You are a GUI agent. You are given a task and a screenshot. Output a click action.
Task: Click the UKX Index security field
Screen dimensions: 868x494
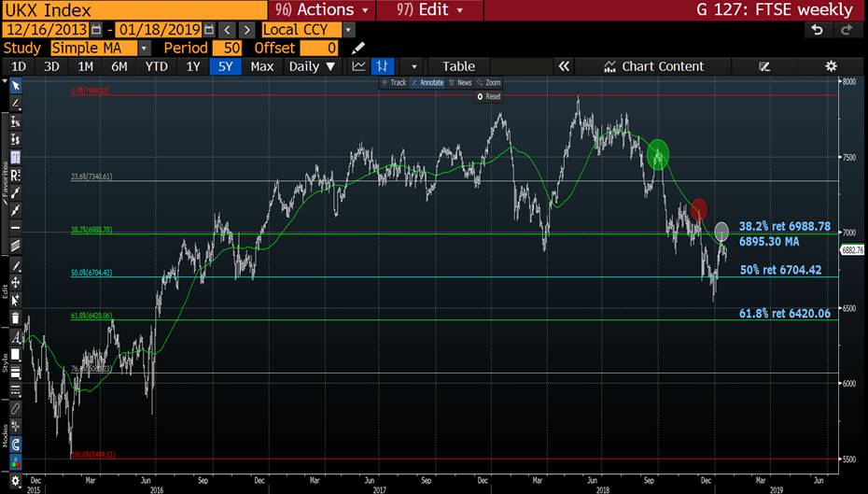[134, 10]
